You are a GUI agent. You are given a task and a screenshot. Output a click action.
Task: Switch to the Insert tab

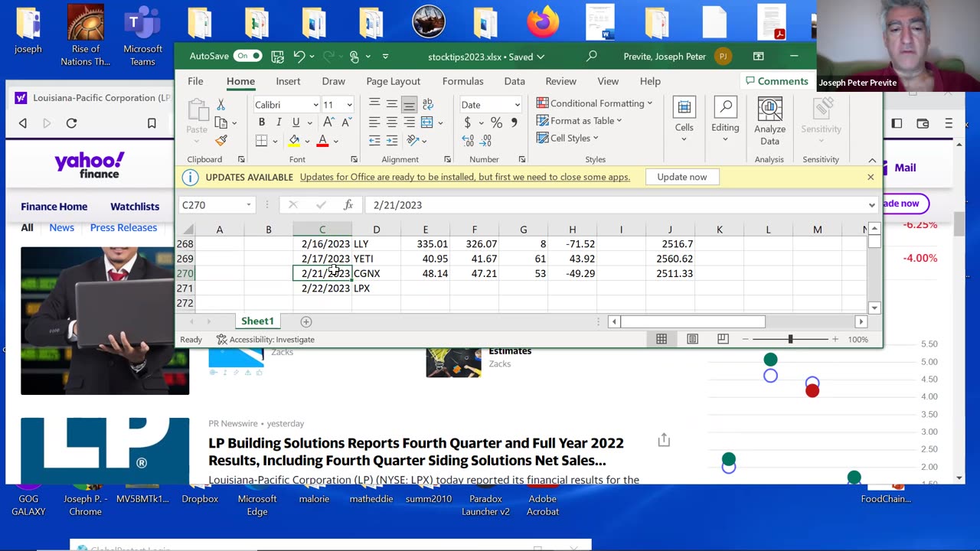click(x=288, y=81)
